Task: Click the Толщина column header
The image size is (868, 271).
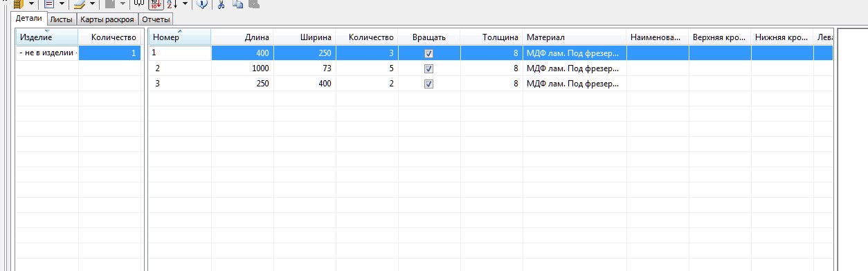Action: (x=491, y=37)
